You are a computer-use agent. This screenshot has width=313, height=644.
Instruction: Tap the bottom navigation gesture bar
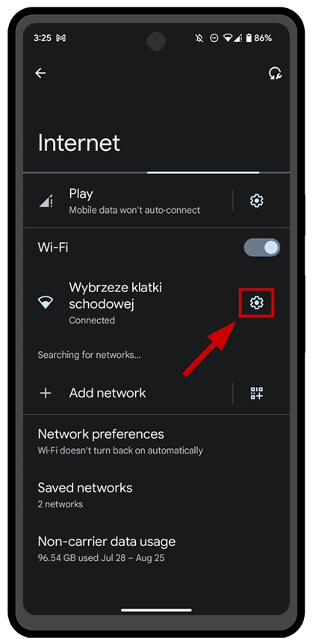[x=157, y=610]
